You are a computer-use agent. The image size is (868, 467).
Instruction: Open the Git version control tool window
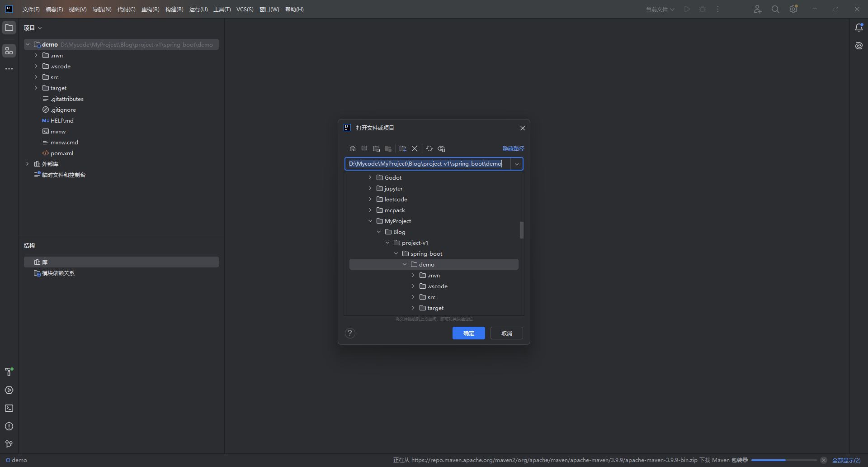9,444
